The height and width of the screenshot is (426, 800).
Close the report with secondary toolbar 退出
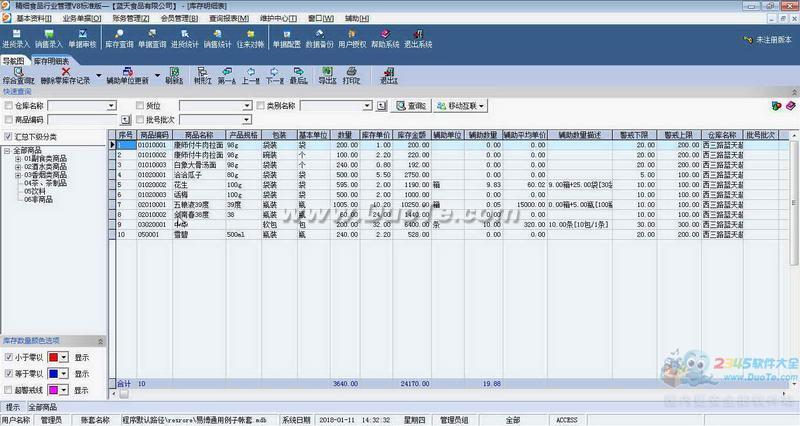(x=389, y=76)
